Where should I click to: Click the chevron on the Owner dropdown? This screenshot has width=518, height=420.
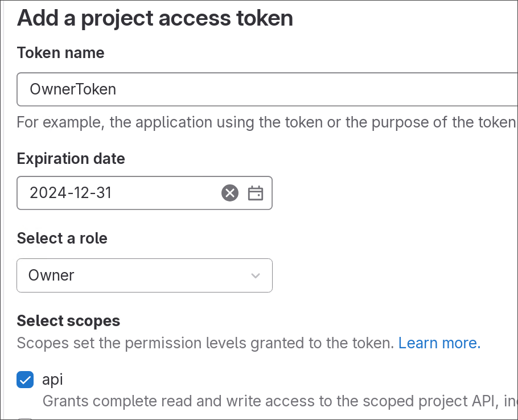click(255, 275)
